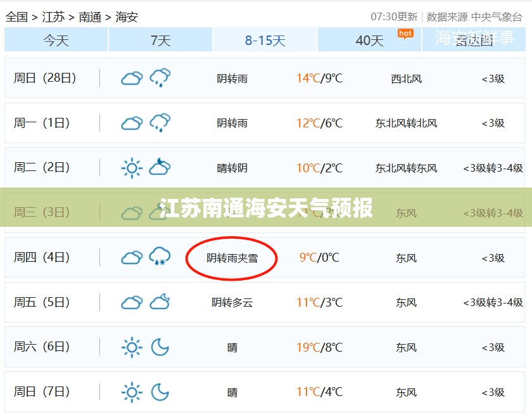Click the 9℃/0℃ temperature value
Image resolution: width=532 pixels, height=415 pixels.
(x=319, y=257)
